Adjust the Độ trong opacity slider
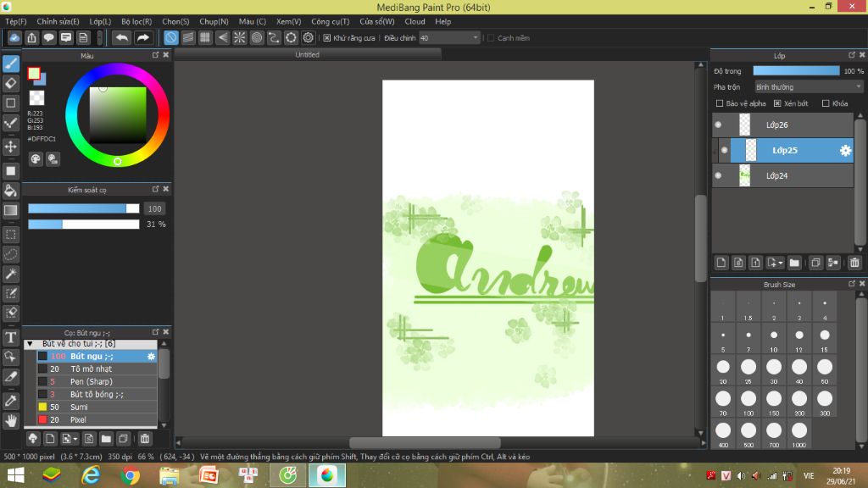The width and height of the screenshot is (868, 488). click(796, 71)
